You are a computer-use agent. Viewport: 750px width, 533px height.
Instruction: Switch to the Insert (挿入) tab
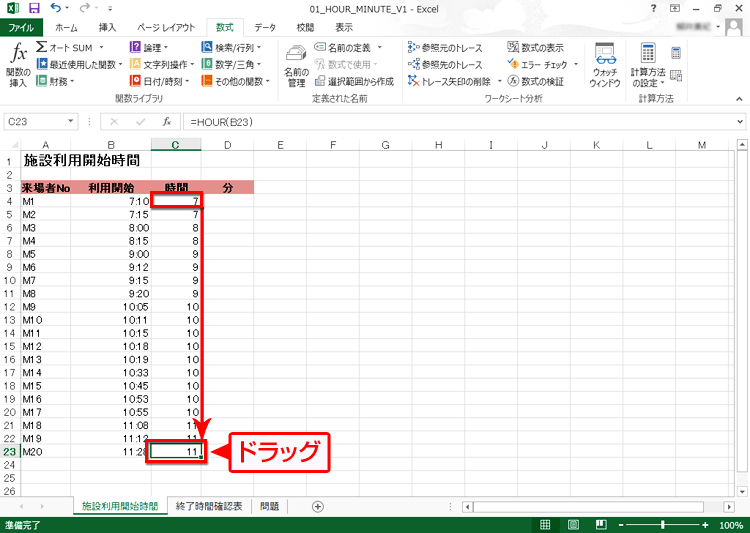point(107,27)
